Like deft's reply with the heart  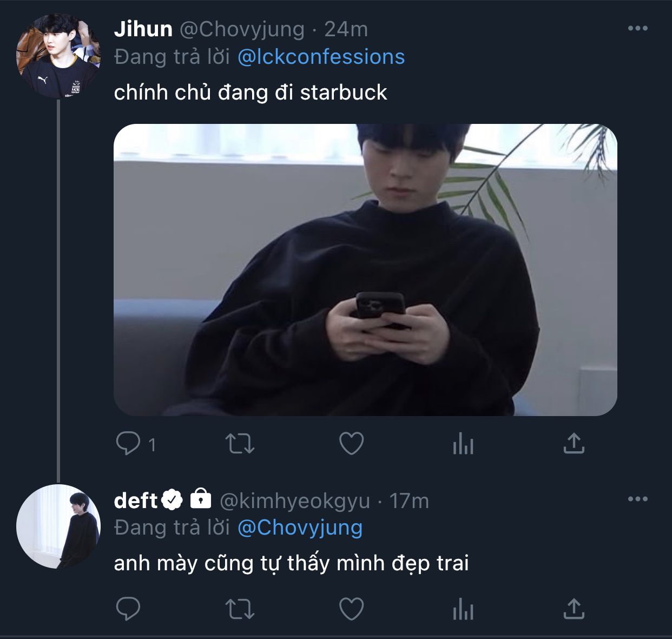351,609
